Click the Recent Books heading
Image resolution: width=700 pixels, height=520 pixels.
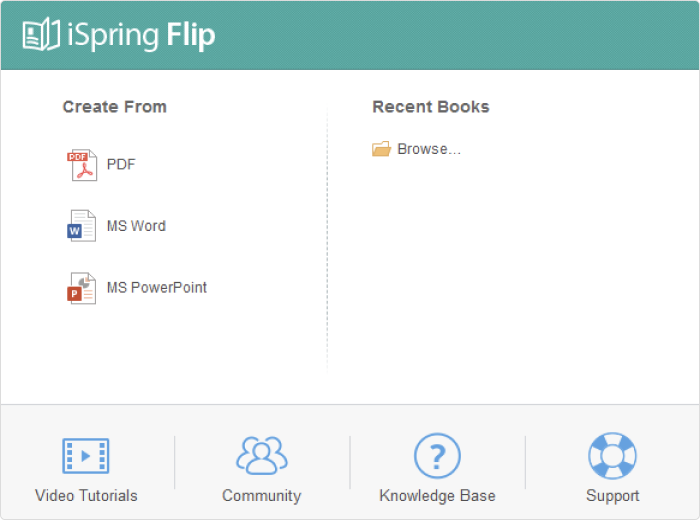(431, 107)
